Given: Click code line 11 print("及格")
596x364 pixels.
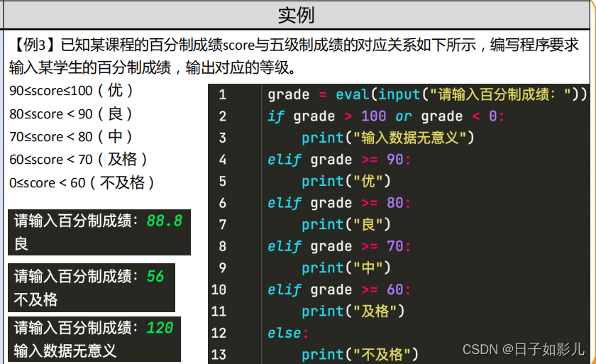Looking at the screenshot, I should point(353,311).
